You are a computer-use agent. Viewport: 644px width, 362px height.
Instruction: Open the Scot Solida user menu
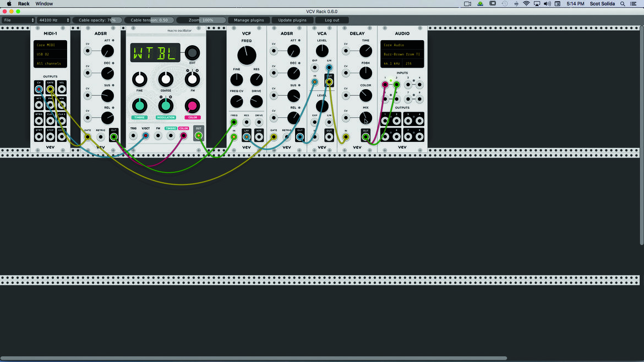coord(602,4)
